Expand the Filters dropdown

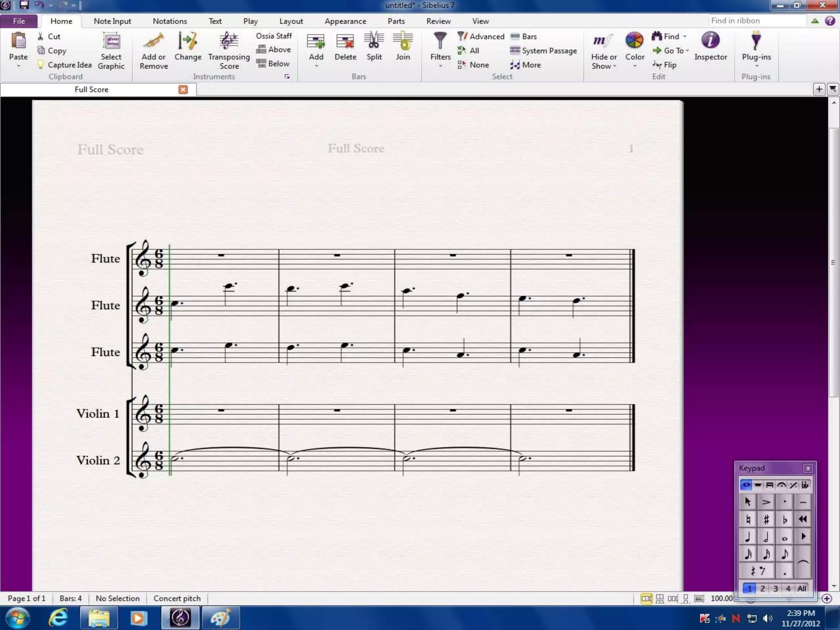click(440, 66)
